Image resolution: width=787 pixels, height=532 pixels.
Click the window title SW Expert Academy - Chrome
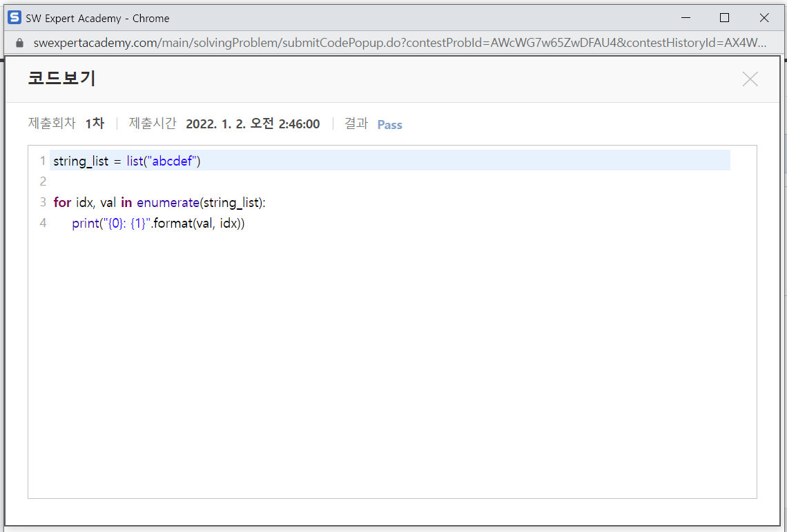[97, 18]
